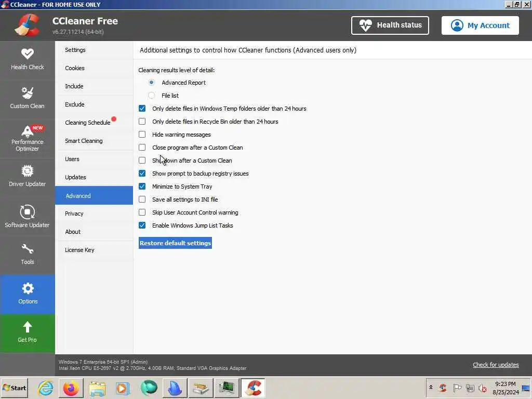Open the blue fin taskbar application
Image resolution: width=532 pixels, height=399 pixels.
coord(175,388)
